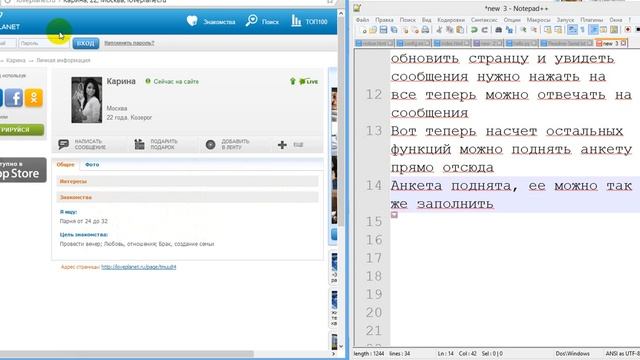Switch to the Фото profile tab

92,164
